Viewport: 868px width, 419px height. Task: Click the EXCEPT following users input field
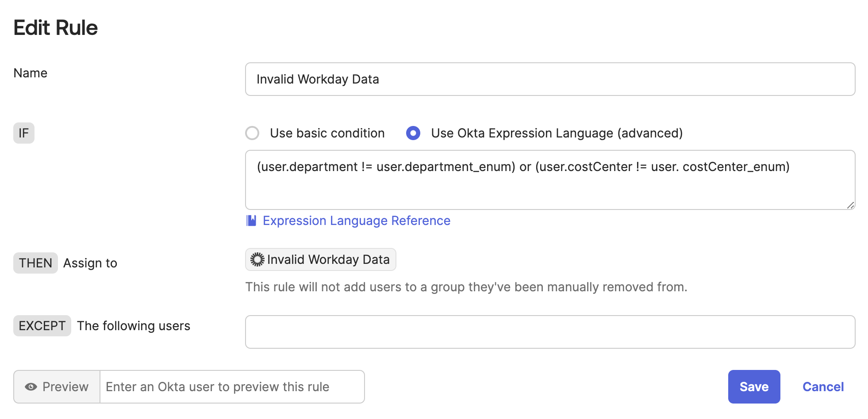point(550,332)
